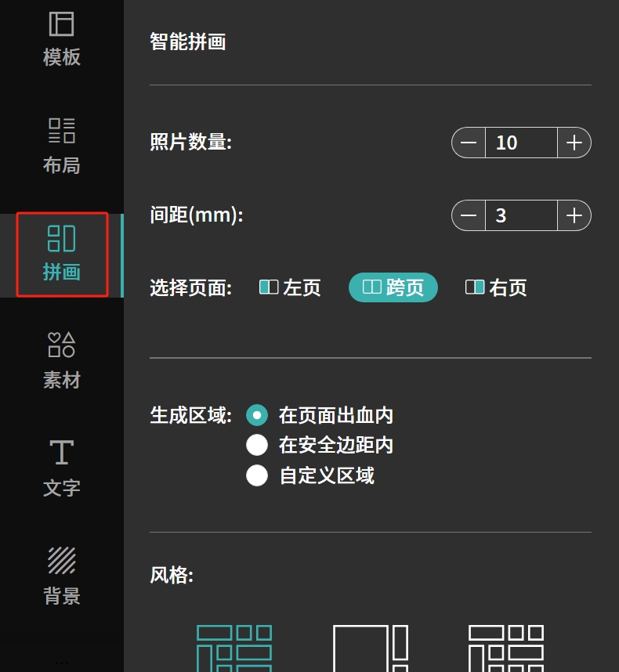Select 在页面出血内 radio button
619x672 pixels.
pos(257,415)
